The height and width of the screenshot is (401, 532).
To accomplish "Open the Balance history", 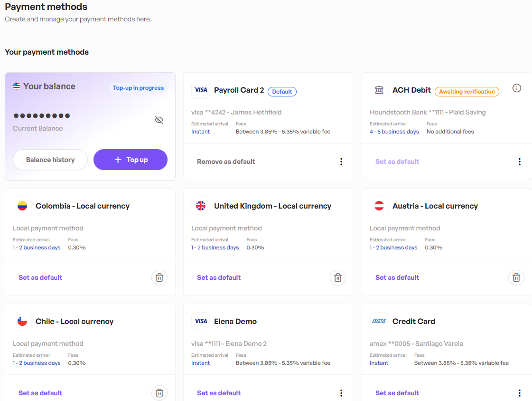I will click(x=50, y=160).
